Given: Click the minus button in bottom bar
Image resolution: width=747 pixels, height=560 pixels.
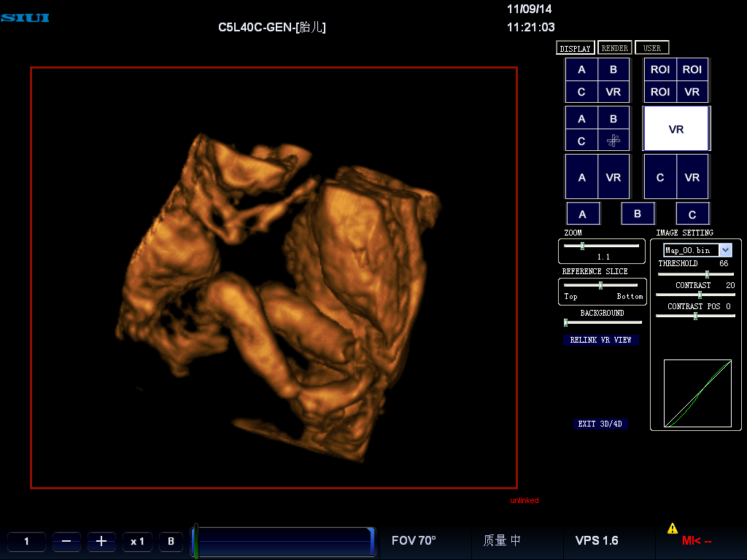Looking at the screenshot, I should [66, 542].
